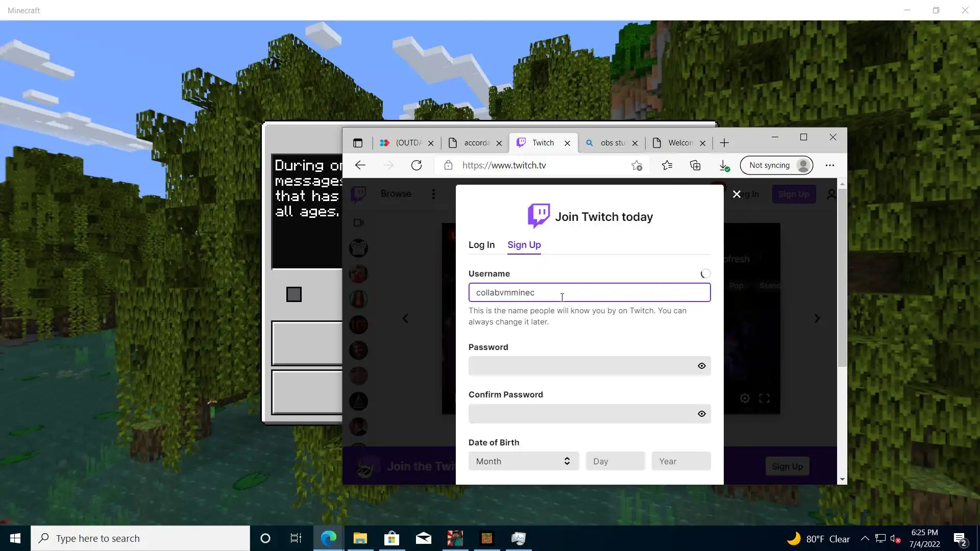The height and width of the screenshot is (551, 980).
Task: Open Edge Settings and more menu
Action: (x=830, y=165)
